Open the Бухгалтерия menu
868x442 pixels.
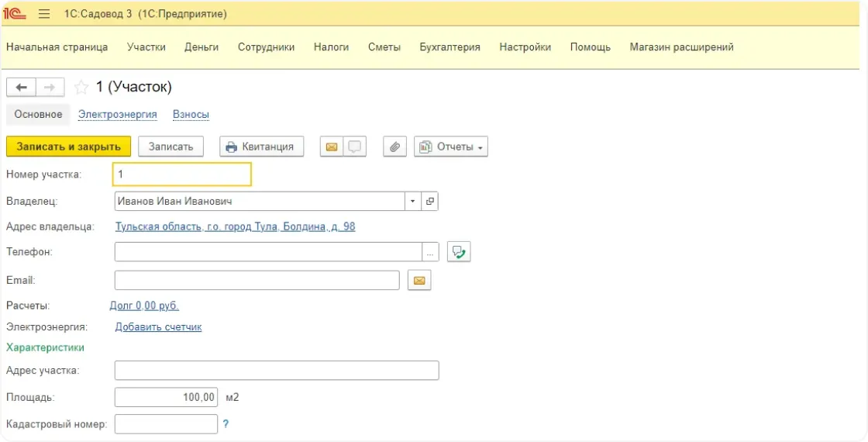450,47
